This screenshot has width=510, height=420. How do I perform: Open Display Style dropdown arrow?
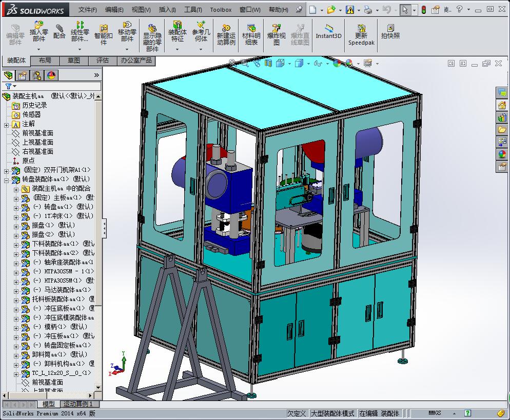[308, 64]
